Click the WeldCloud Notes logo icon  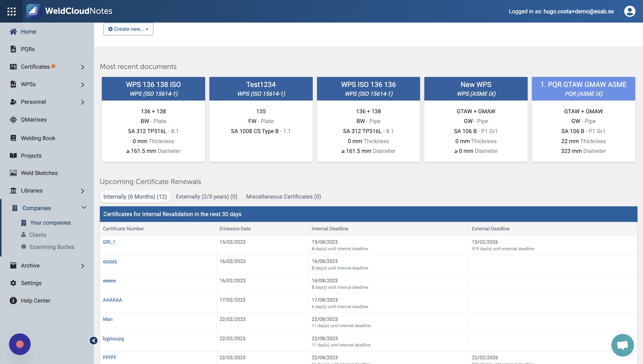(x=33, y=11)
